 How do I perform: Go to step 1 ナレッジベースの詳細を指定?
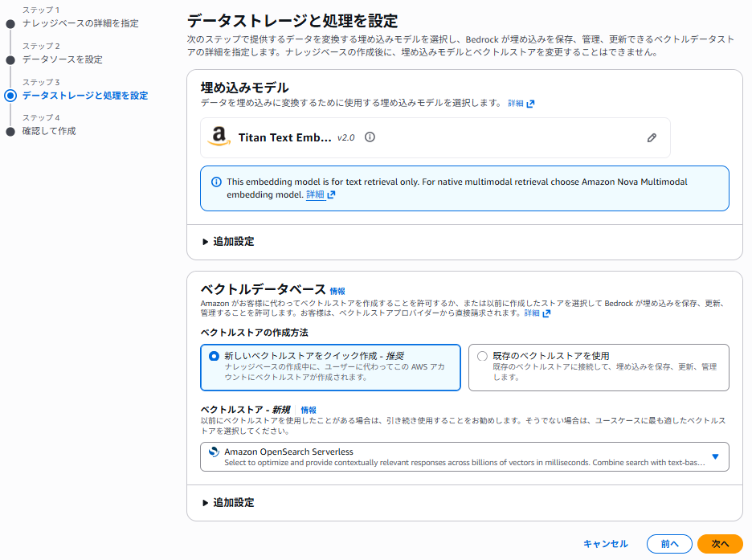tap(80, 23)
